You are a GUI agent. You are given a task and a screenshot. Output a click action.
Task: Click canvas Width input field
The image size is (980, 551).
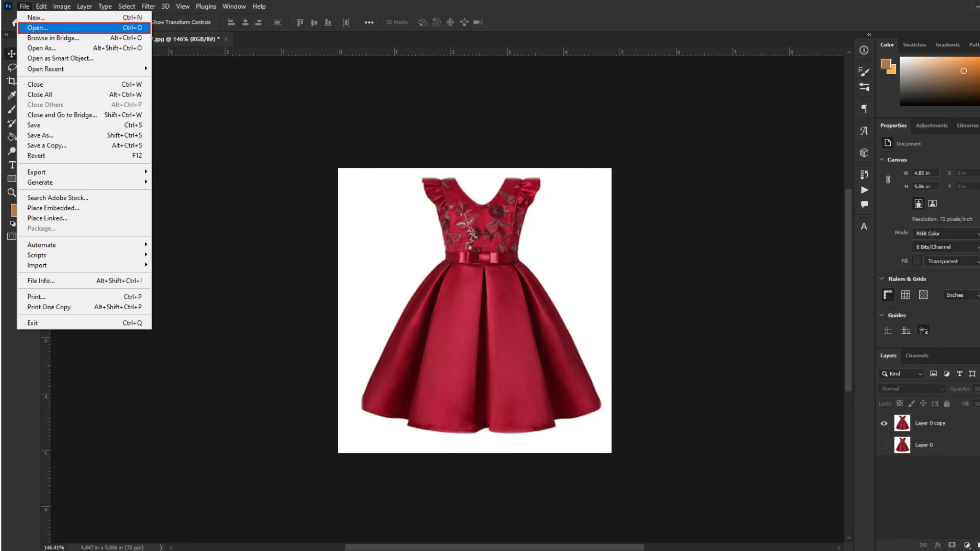point(925,173)
